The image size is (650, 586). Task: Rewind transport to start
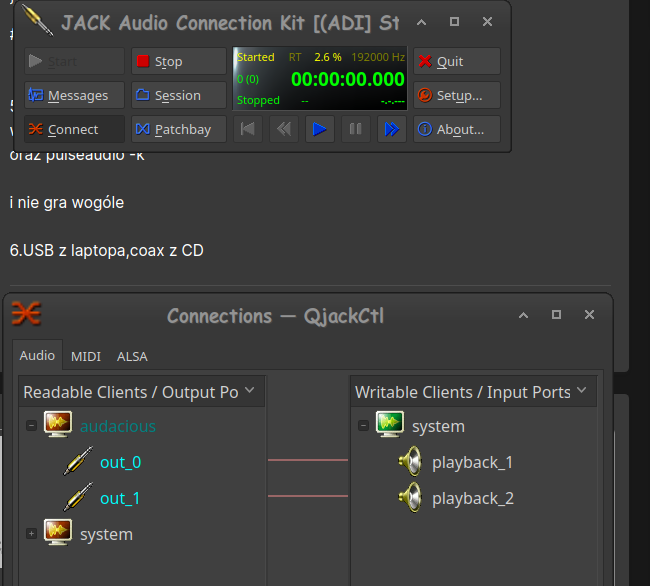pyautogui.click(x=247, y=129)
